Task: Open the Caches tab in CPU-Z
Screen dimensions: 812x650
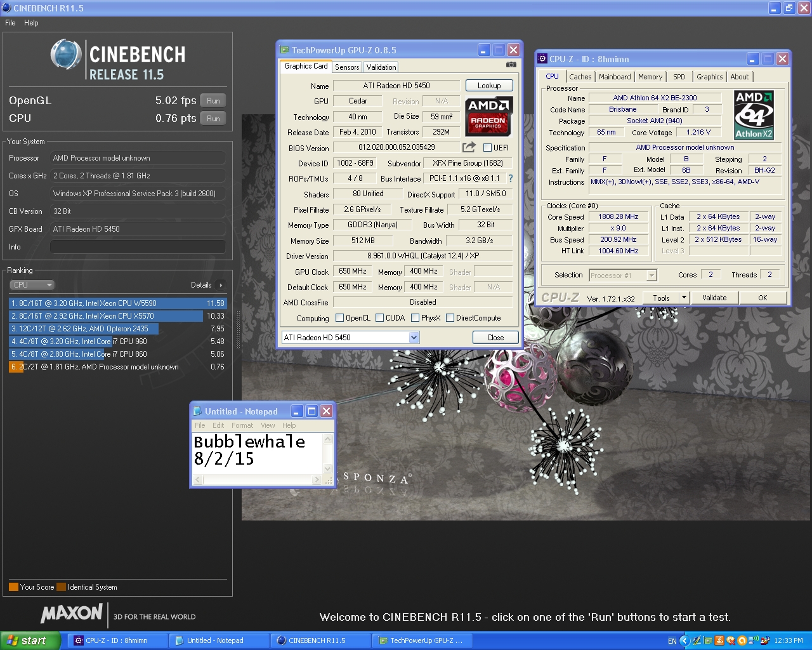Action: click(580, 77)
